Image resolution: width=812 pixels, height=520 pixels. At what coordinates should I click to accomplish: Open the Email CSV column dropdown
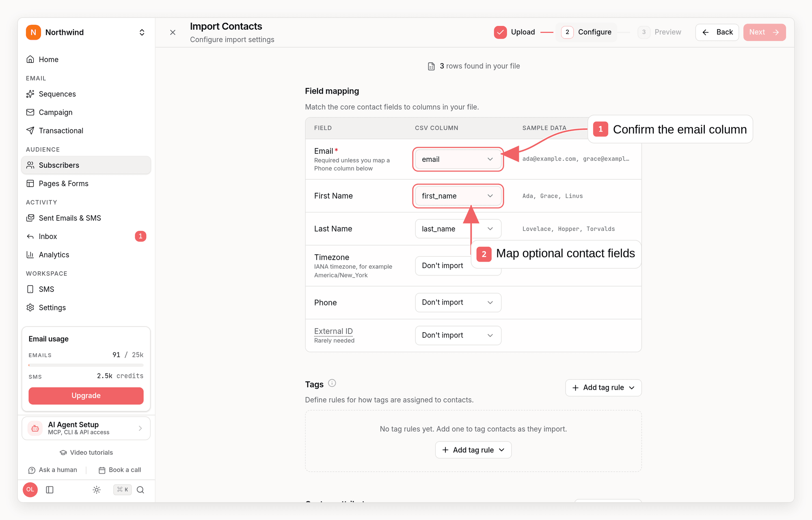click(458, 159)
